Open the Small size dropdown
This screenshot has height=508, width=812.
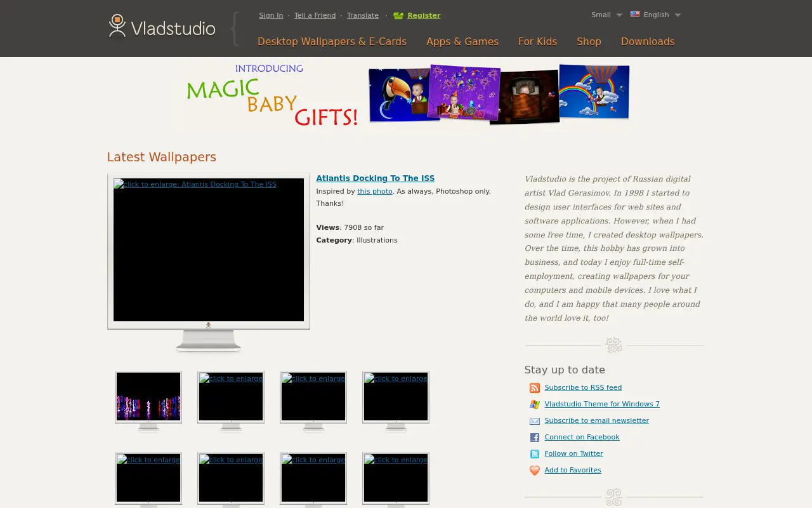606,15
